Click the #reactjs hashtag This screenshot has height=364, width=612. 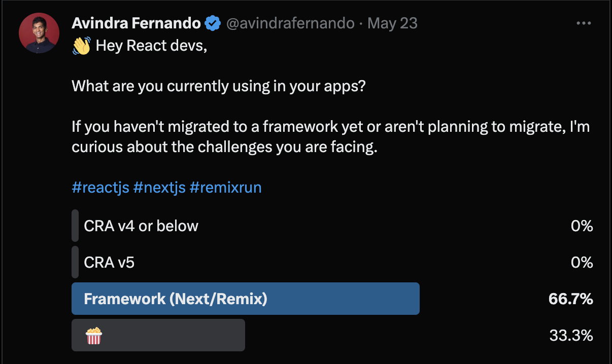point(100,188)
